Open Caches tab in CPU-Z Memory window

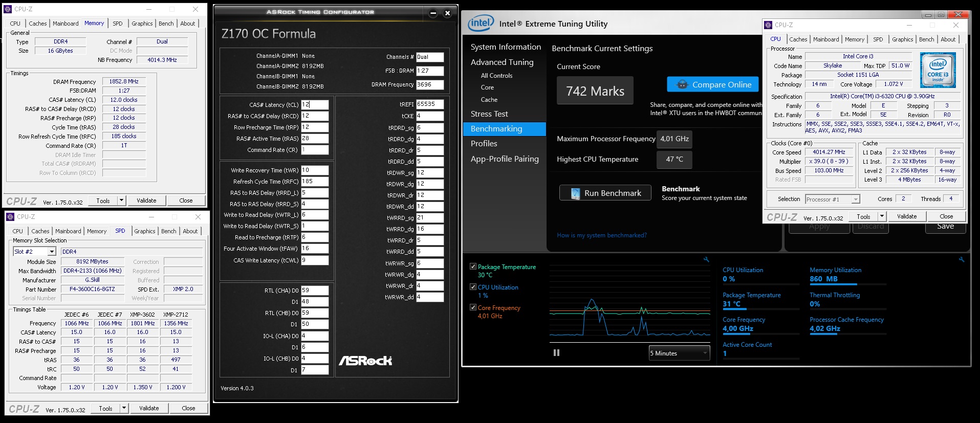point(38,24)
